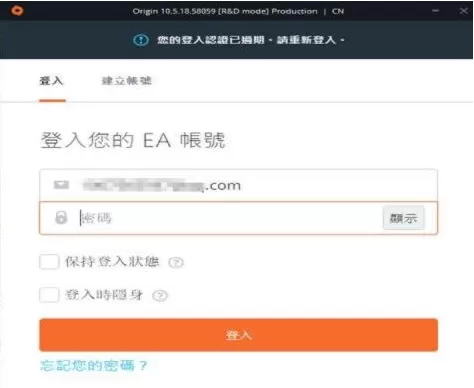The width and height of the screenshot is (474, 388).
Task: Click the lock icon in the password field
Action: tap(61, 218)
